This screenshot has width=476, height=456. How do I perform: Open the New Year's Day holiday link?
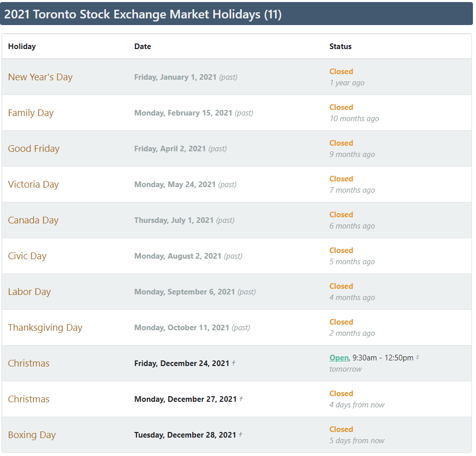pyautogui.click(x=40, y=77)
